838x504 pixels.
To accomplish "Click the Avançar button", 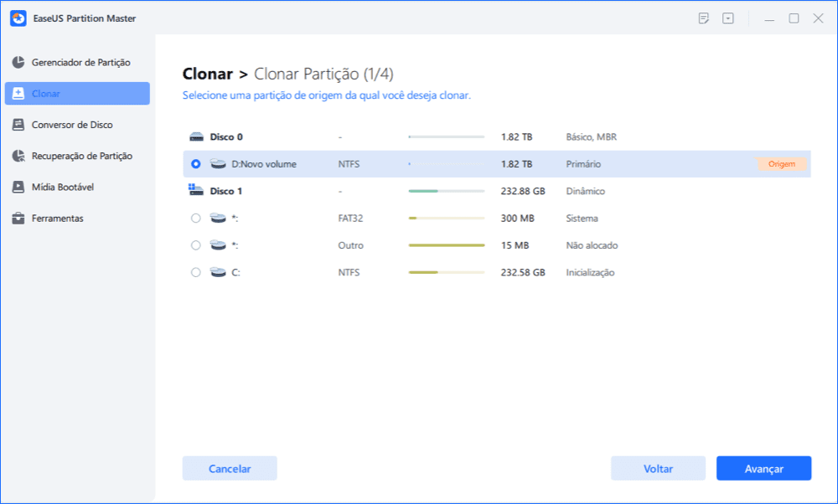I will point(763,468).
